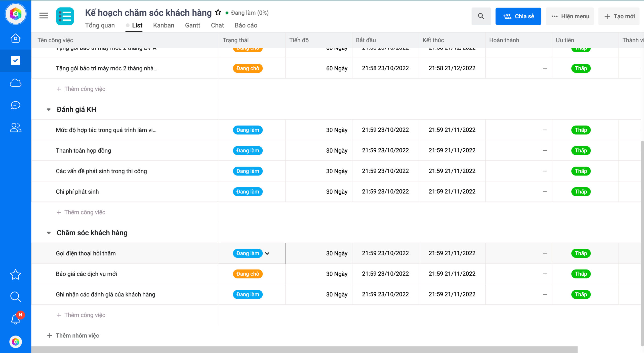Click Thấp priority badge of Thanh toán hợp đồng
Screen dimensions: 644x353
click(581, 151)
